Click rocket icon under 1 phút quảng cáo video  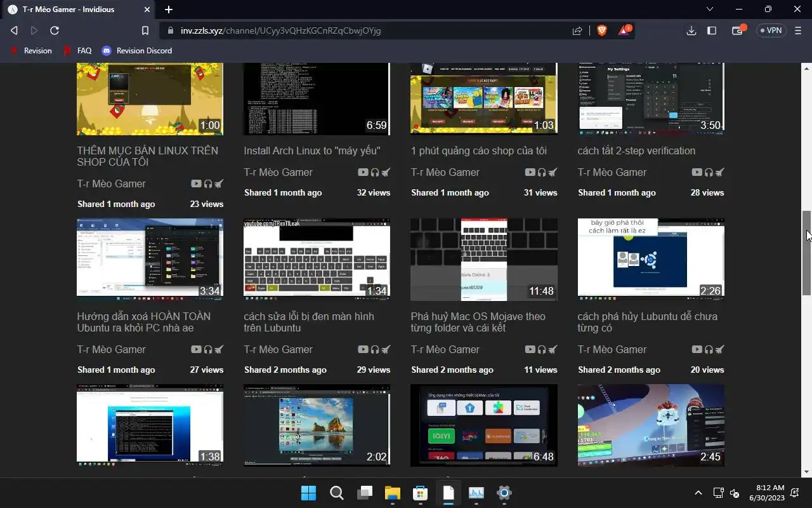coord(552,172)
